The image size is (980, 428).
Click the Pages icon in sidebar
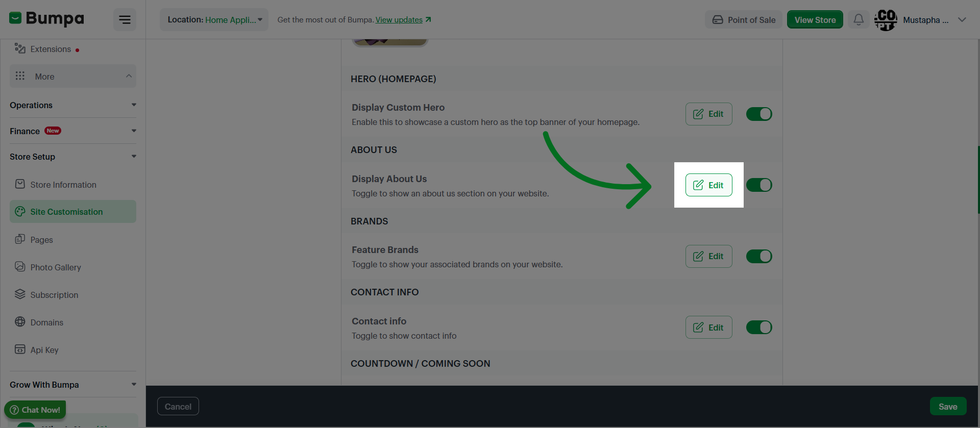click(20, 239)
